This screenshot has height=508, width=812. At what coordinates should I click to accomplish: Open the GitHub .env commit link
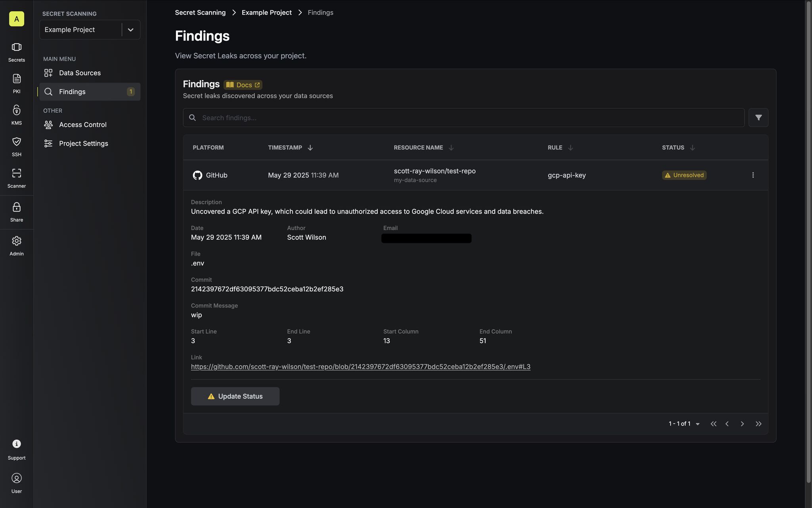pyautogui.click(x=360, y=367)
